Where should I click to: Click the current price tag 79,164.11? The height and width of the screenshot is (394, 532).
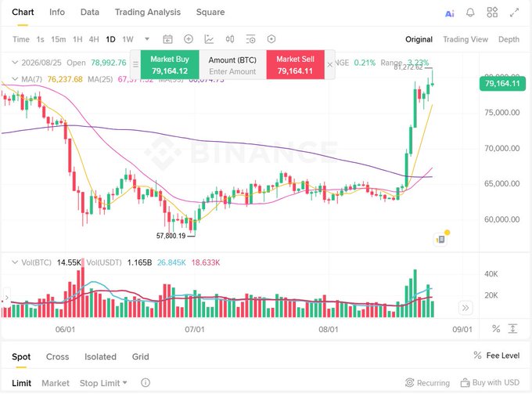(x=502, y=83)
